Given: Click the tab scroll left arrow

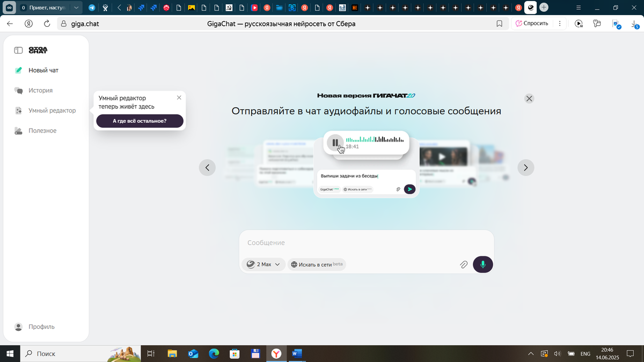Looking at the screenshot, I should coord(119,8).
